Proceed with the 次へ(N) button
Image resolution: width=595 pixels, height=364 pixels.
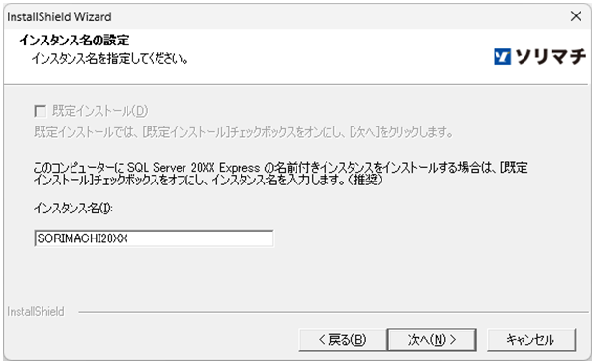click(x=432, y=340)
